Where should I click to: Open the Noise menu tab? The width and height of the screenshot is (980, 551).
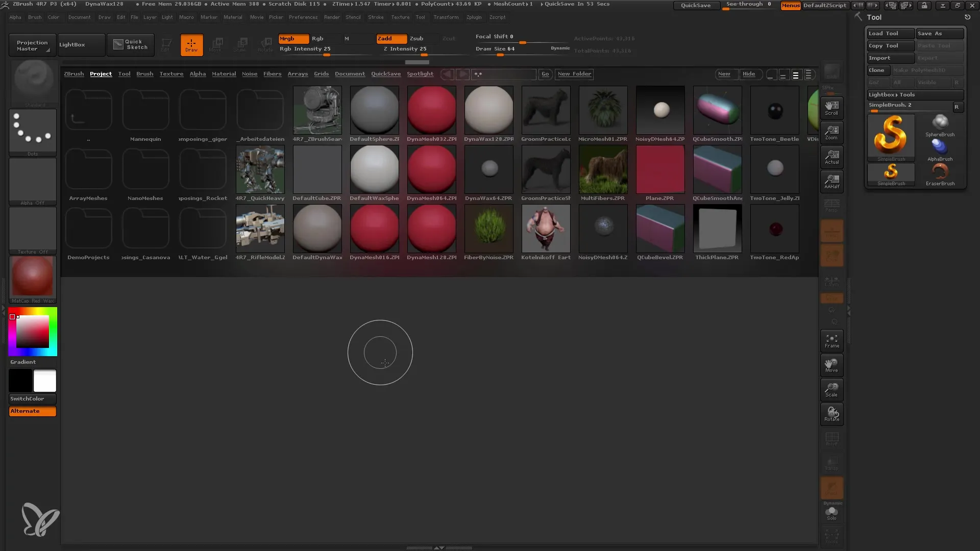click(x=249, y=73)
